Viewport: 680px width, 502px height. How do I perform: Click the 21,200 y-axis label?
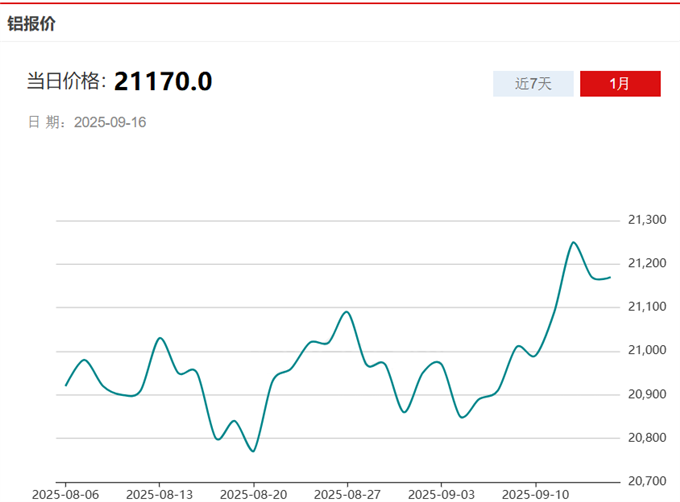pos(646,263)
